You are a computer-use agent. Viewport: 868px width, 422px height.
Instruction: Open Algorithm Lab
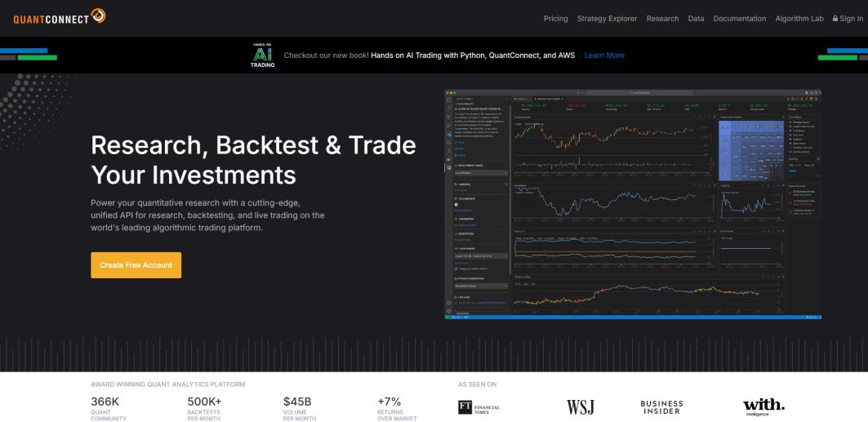click(799, 18)
